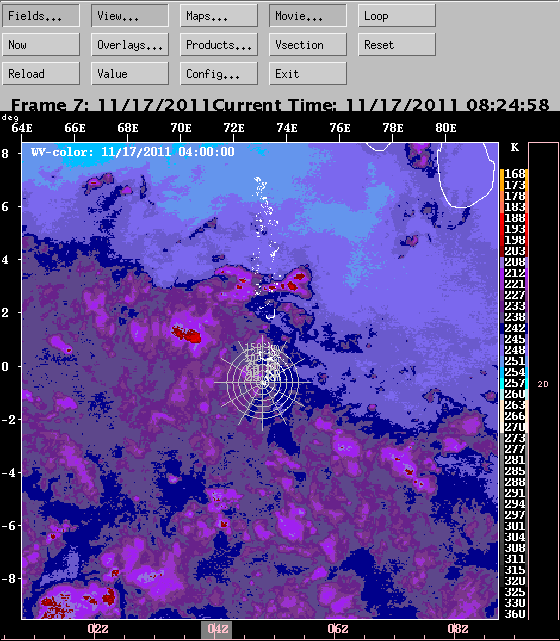This screenshot has height=641, width=560.
Task: Click the 64E longitude label
Action: tap(22, 128)
